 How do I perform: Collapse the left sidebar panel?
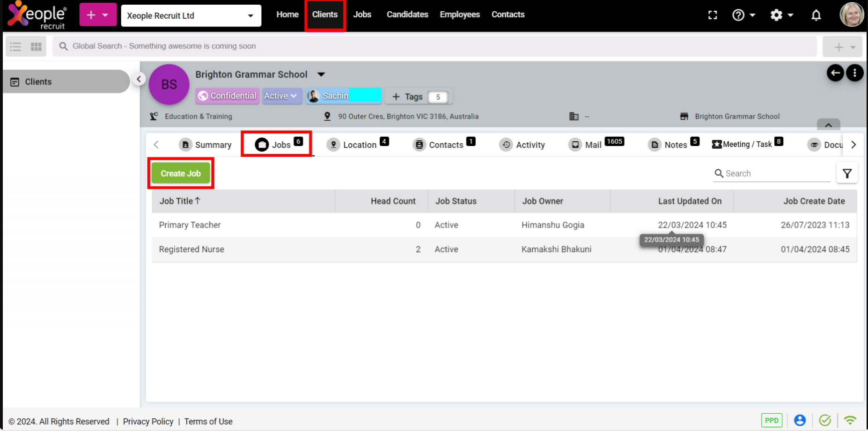pos(139,79)
